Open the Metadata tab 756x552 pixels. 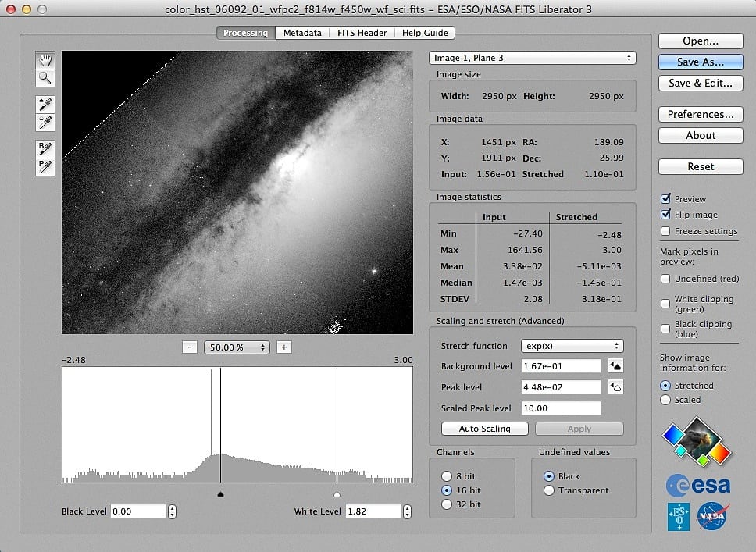point(301,33)
